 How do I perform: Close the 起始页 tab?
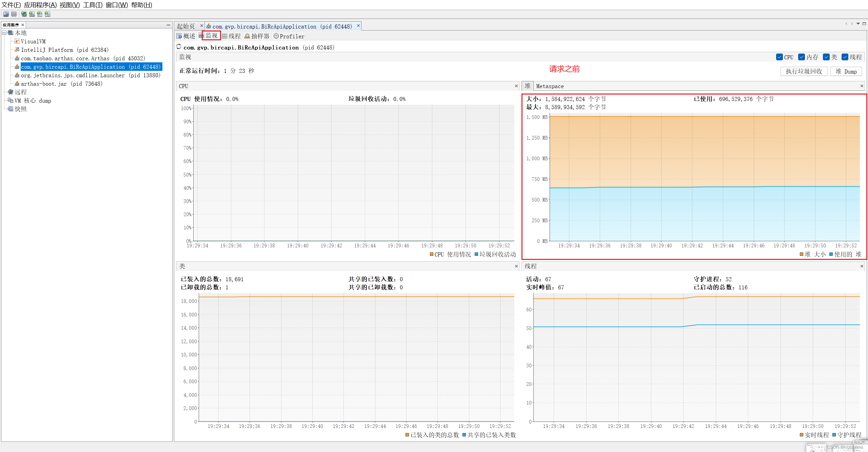[201, 26]
